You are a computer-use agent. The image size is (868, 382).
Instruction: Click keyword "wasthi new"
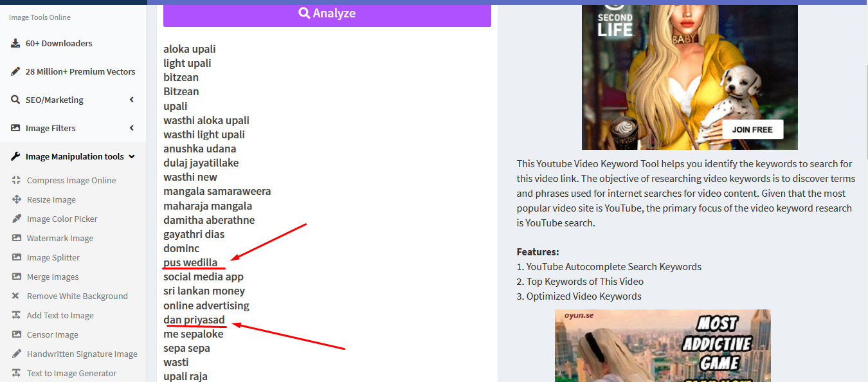point(190,177)
